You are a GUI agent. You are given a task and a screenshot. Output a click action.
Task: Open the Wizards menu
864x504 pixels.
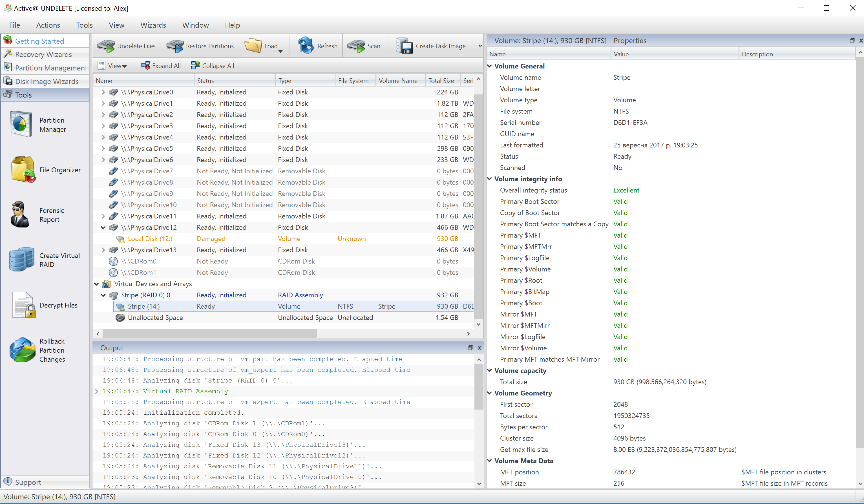click(x=153, y=25)
